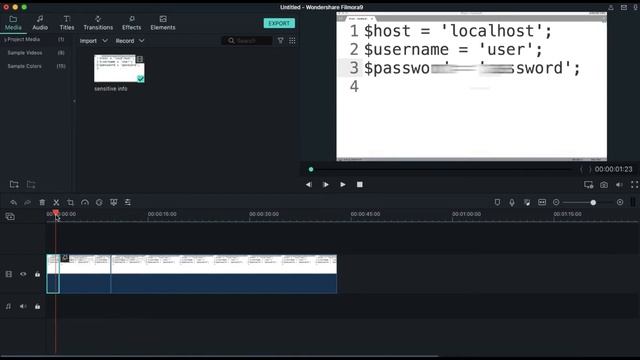Click the audio track music note icon
The image size is (640, 360).
pyautogui.click(x=9, y=307)
